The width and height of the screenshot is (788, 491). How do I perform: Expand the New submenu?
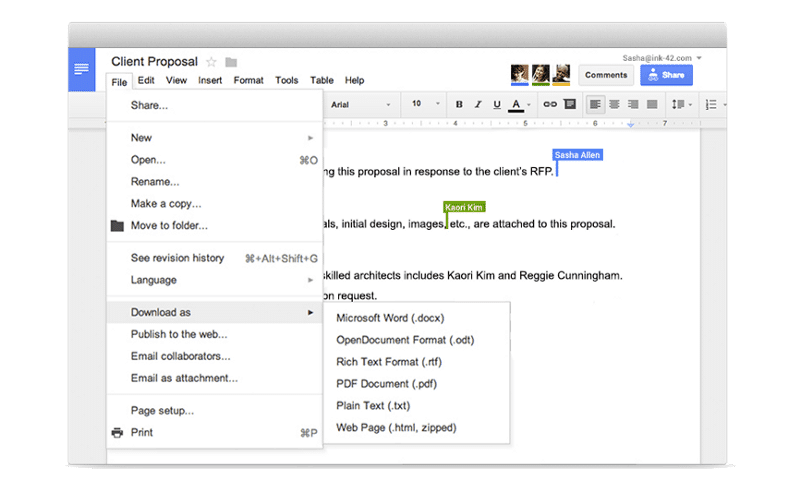[215, 138]
